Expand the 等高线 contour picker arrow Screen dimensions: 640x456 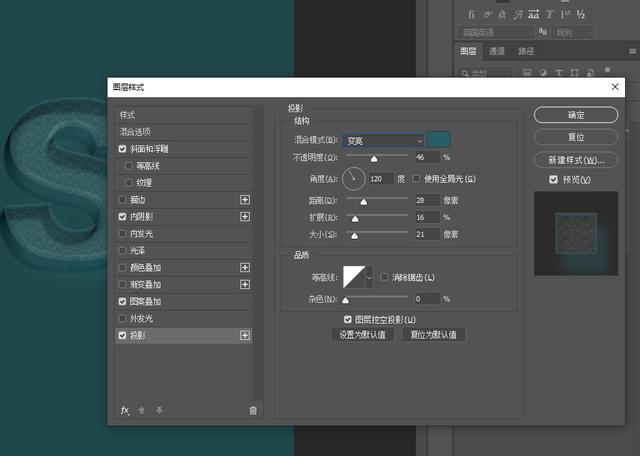(369, 277)
